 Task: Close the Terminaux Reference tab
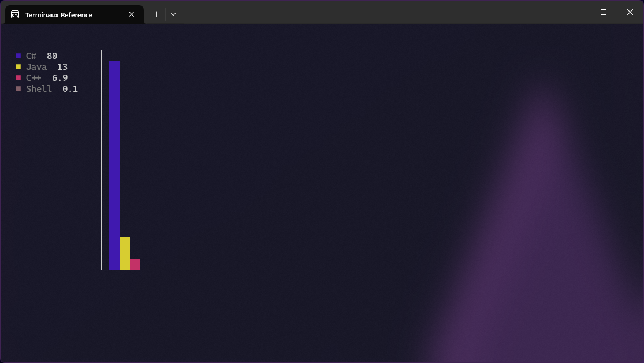(x=132, y=14)
